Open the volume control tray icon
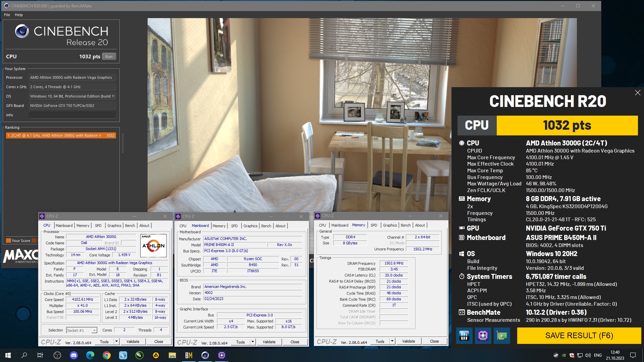 click(588, 355)
